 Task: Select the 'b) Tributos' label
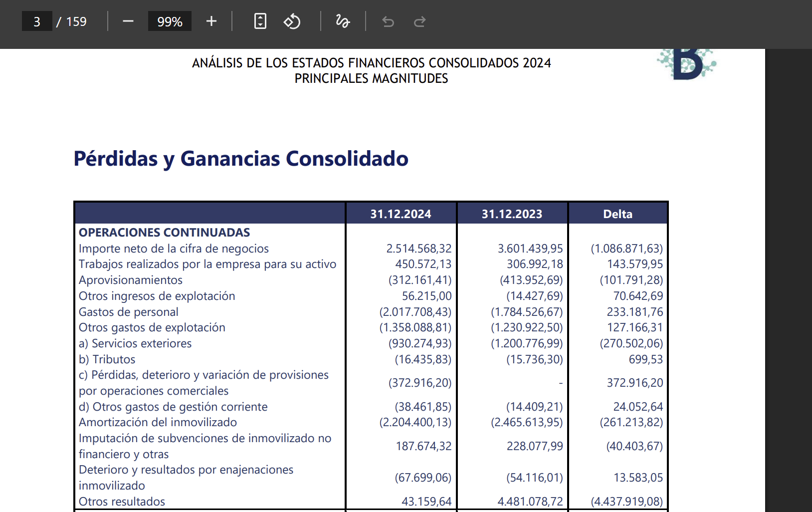(107, 359)
